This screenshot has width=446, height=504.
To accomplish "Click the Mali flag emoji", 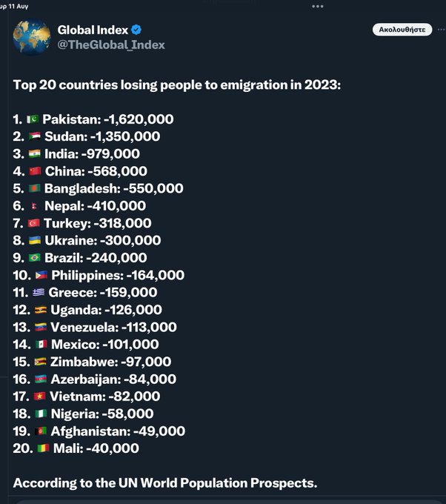I will coord(43,448).
